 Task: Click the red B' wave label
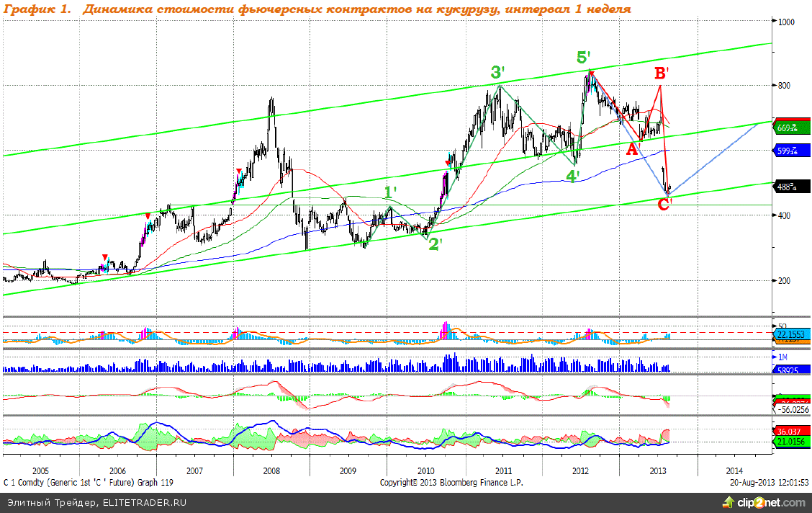(x=662, y=73)
